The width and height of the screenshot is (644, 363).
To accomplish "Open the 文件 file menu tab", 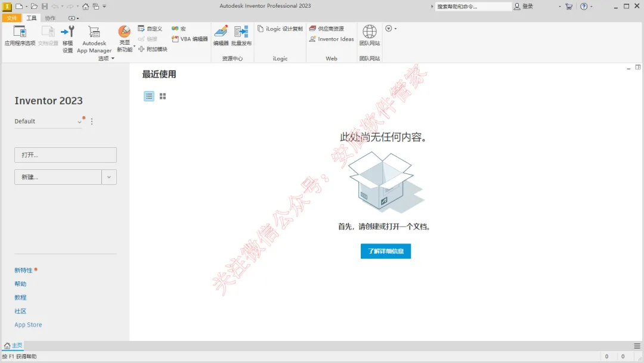I will pyautogui.click(x=11, y=18).
